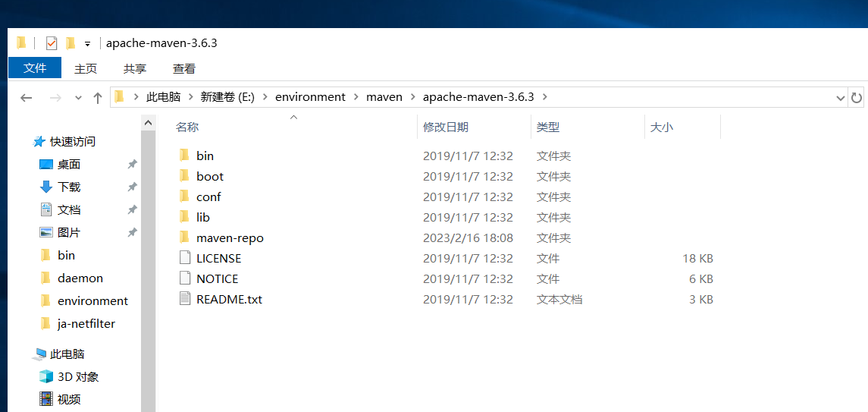Click the new folder icon in title bar
This screenshot has height=412, width=868.
71,43
